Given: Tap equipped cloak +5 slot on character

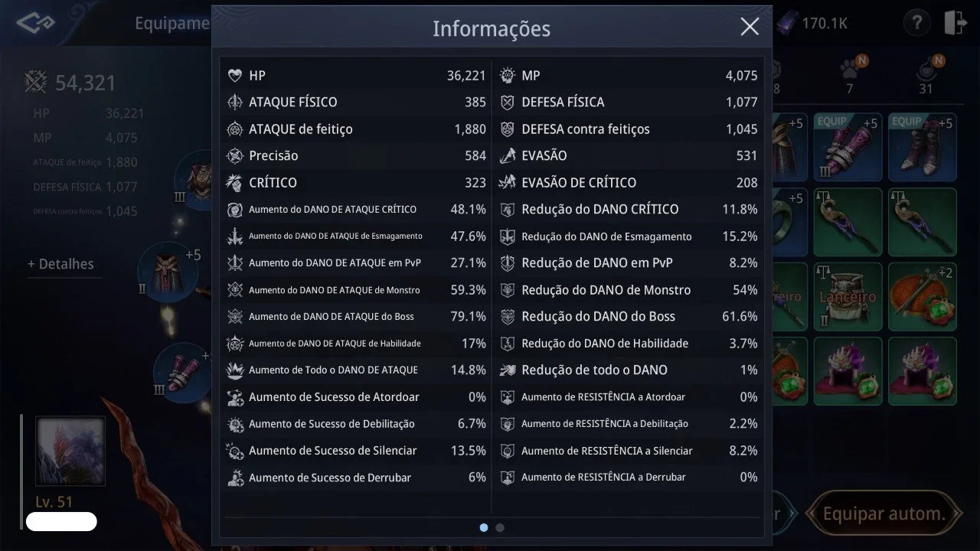Looking at the screenshot, I should (163, 273).
